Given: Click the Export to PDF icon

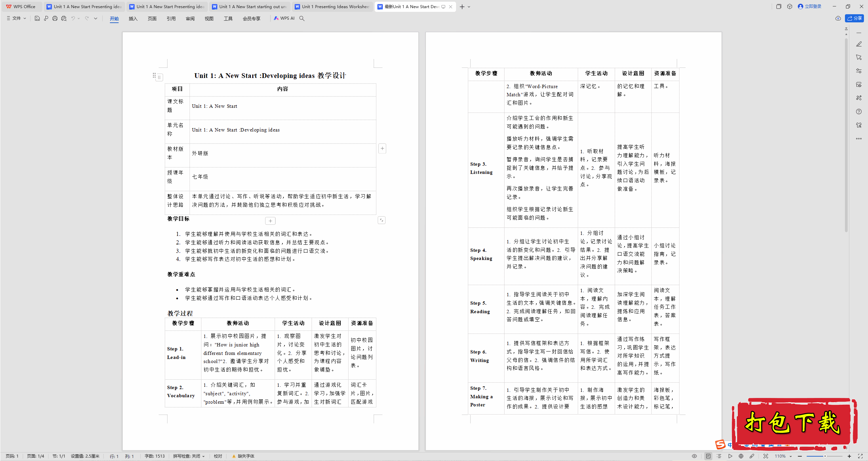Looking at the screenshot, I should 46,18.
